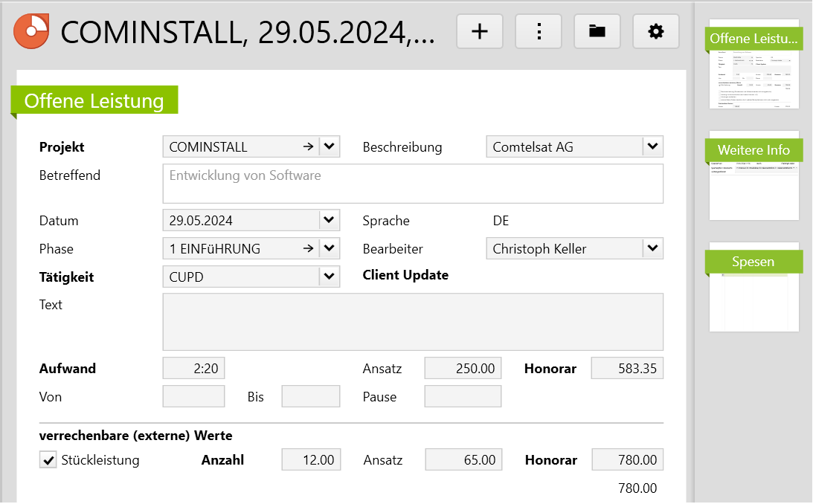Click the arrow icon in Projekt field
The height and width of the screenshot is (504, 813).
[308, 147]
